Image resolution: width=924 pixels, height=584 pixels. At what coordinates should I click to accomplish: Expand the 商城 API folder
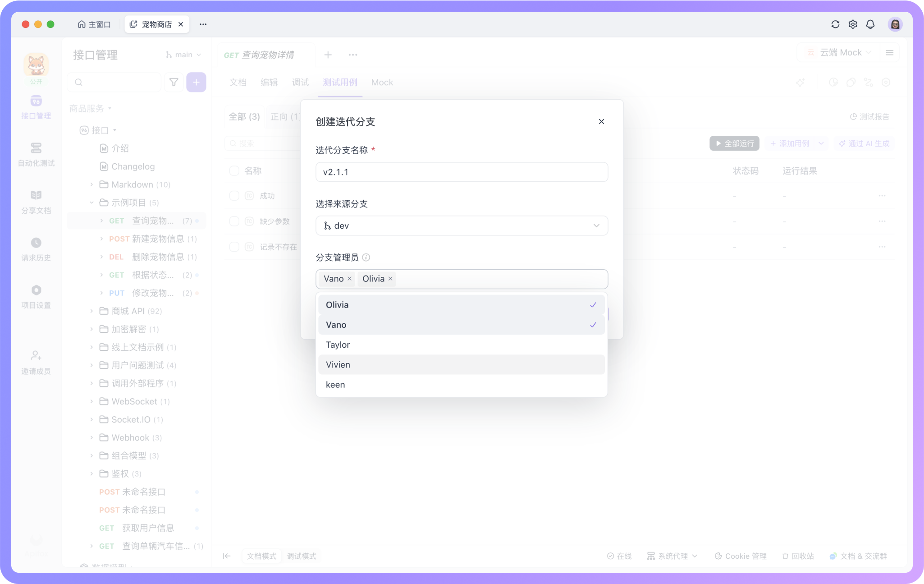point(91,311)
